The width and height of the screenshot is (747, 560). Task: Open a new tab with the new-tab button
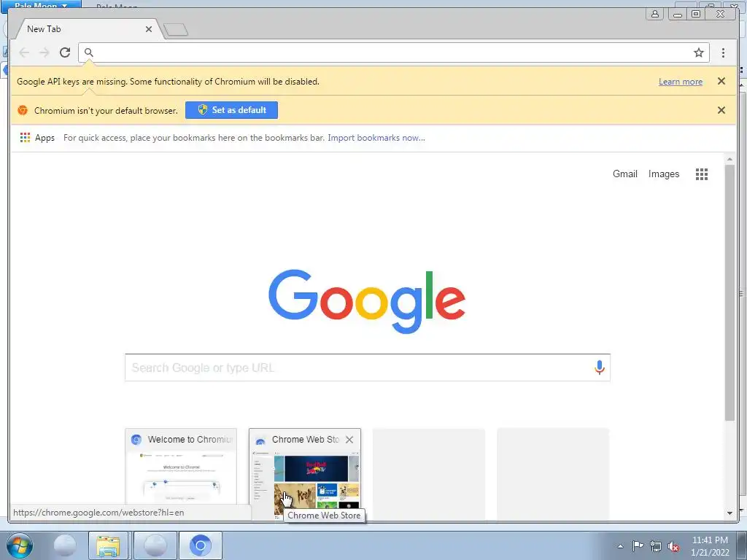tap(176, 30)
